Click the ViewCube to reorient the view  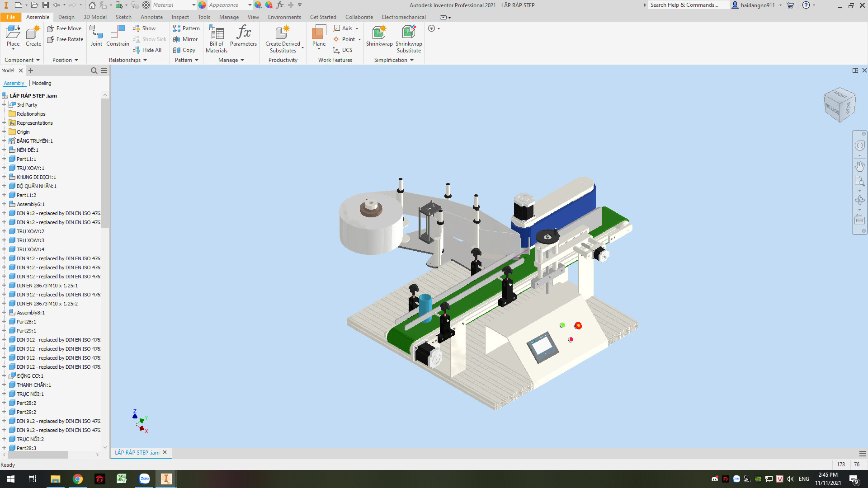click(x=840, y=105)
